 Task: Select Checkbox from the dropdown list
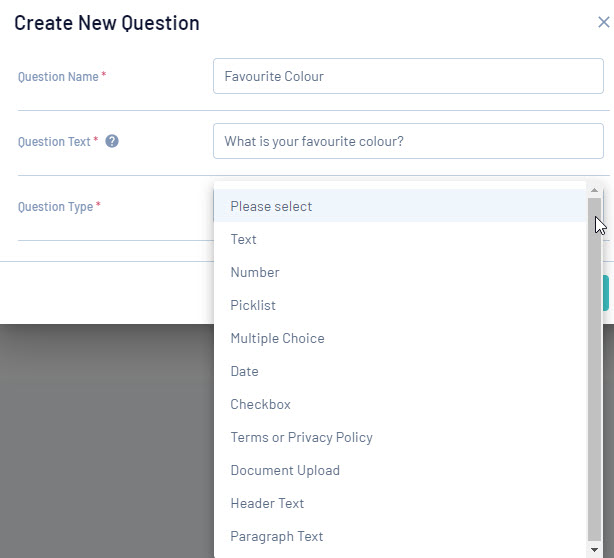(260, 404)
